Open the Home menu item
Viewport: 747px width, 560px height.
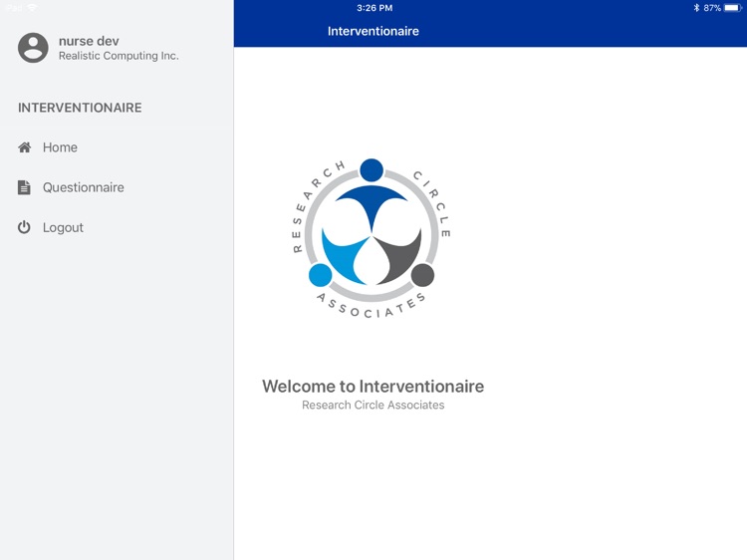point(117,147)
